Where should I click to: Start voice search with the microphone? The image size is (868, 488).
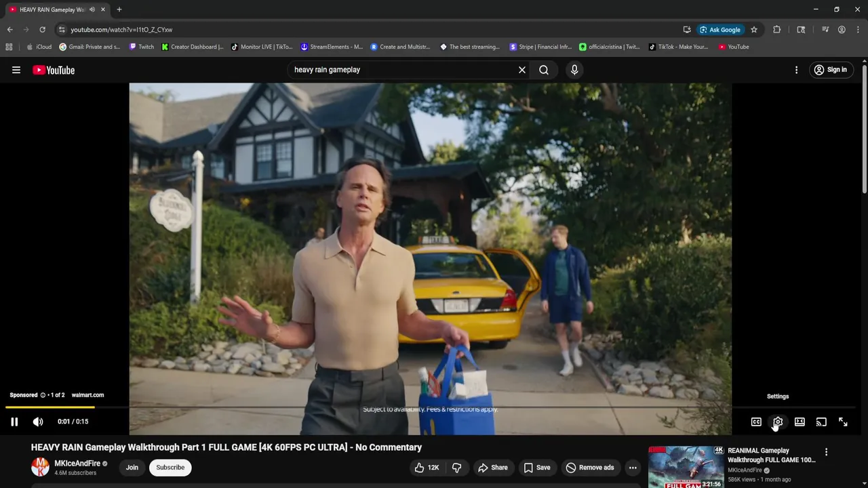[574, 70]
